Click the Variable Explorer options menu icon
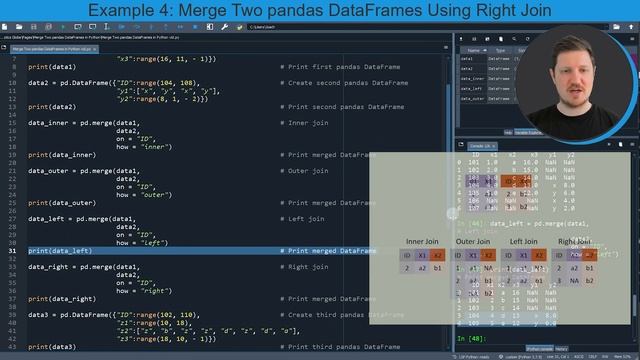The height and width of the screenshot is (360, 640). point(632,39)
